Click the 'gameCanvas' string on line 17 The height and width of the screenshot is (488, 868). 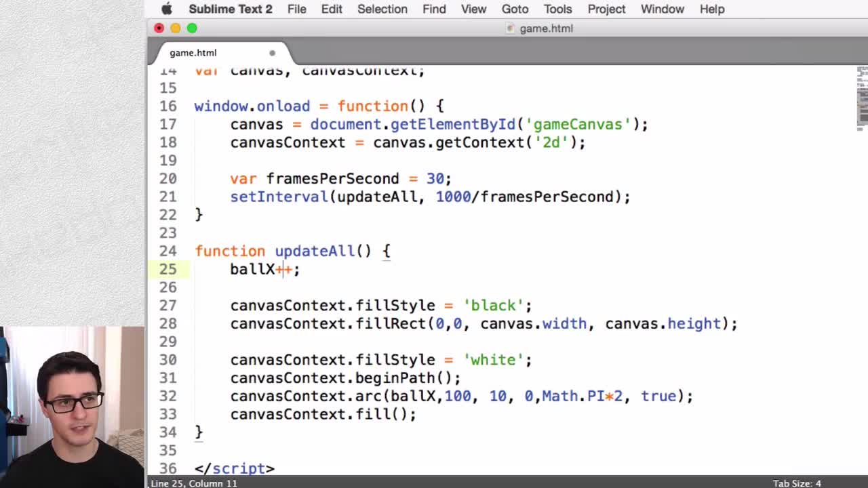(578, 125)
